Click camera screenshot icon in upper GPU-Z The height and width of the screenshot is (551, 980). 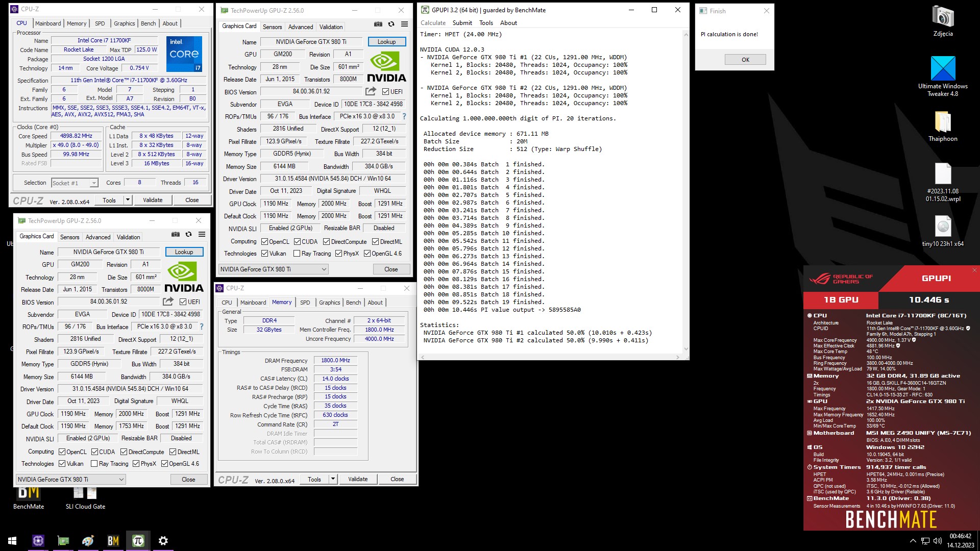point(378,24)
